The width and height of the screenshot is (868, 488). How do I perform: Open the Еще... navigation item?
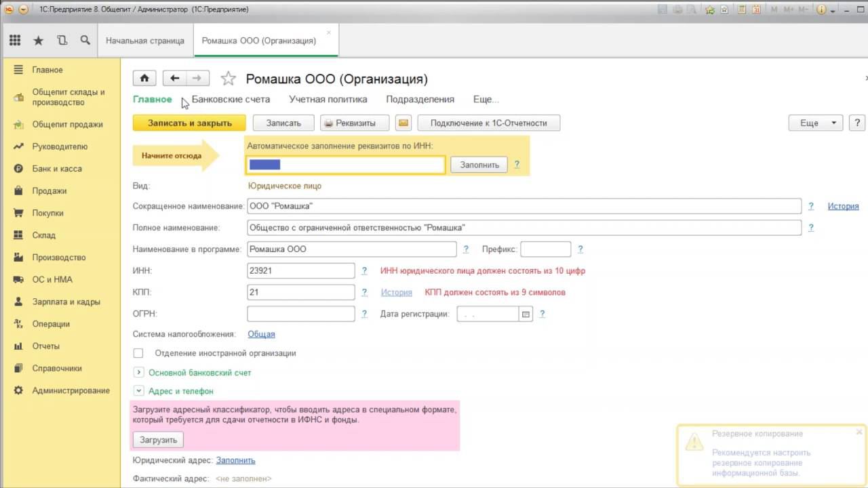(x=486, y=99)
